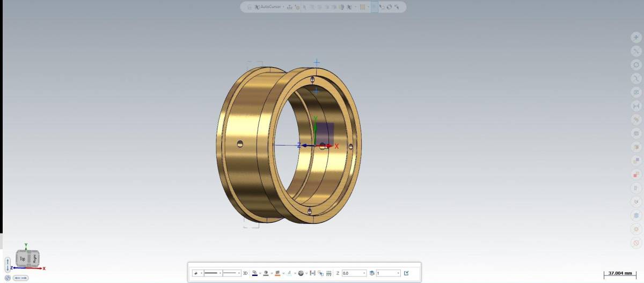The height and width of the screenshot is (283, 644).
Task: Click the wireframe color swatch icon
Action: (x=255, y=273)
